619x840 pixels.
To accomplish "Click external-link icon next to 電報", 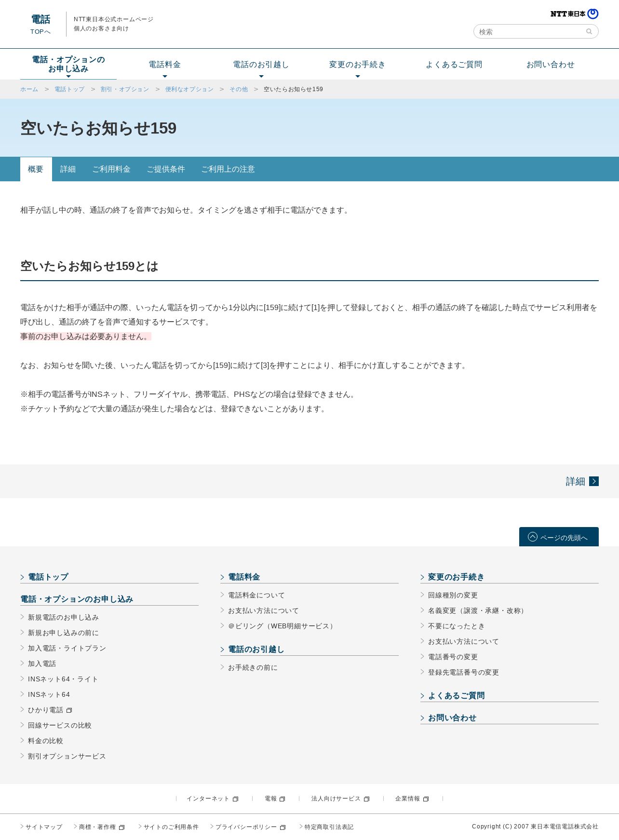I will [282, 799].
